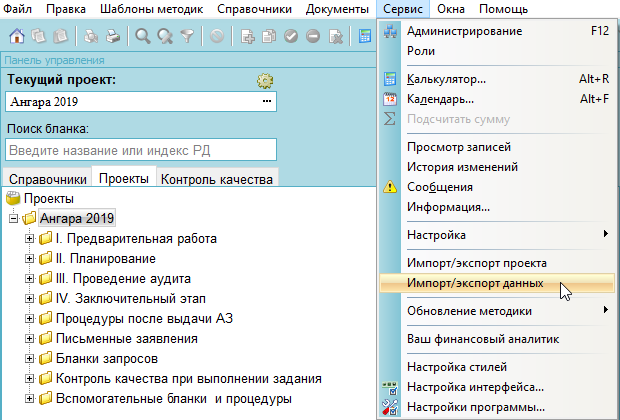Switch to the Контроль качества tab
This screenshot has height=420, width=620.
(217, 179)
